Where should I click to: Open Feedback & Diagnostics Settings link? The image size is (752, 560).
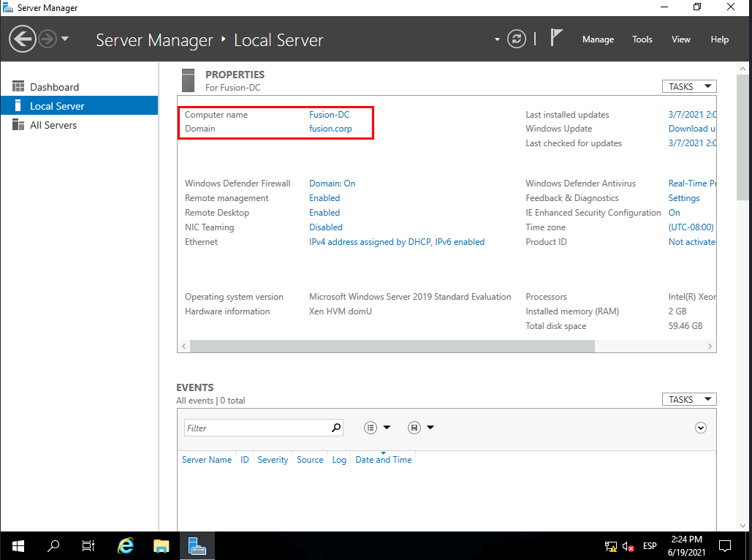click(684, 198)
